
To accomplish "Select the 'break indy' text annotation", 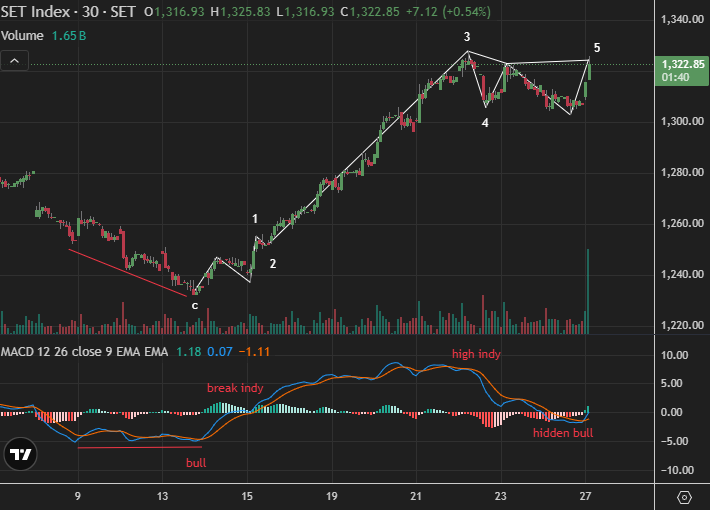I will tap(235, 388).
